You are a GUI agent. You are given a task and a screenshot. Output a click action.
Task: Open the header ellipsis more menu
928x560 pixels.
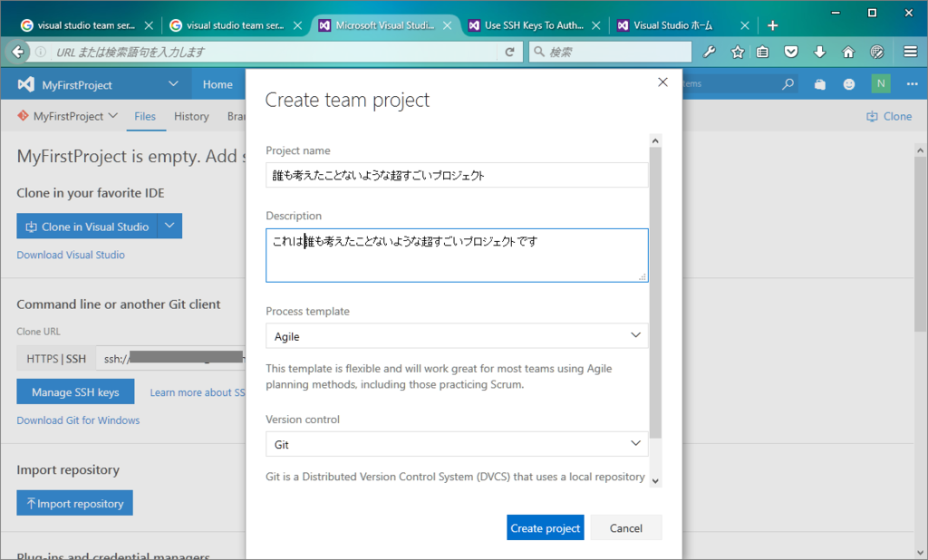point(912,84)
